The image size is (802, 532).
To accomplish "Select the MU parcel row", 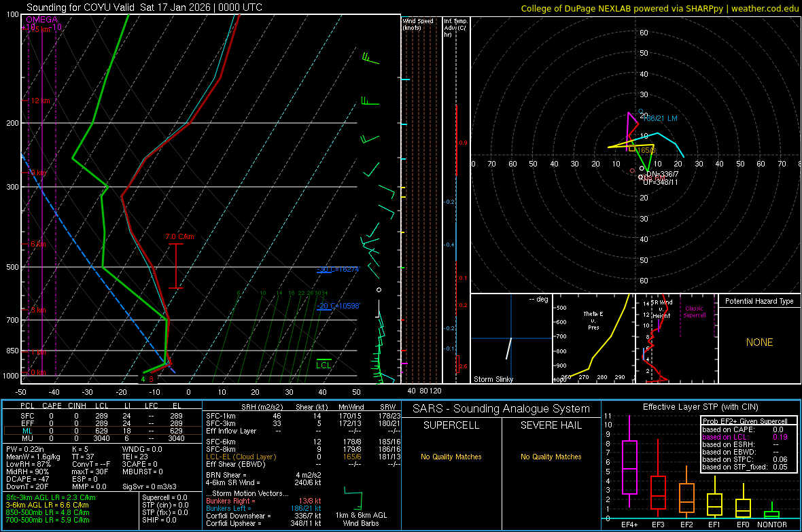I will coord(103,438).
